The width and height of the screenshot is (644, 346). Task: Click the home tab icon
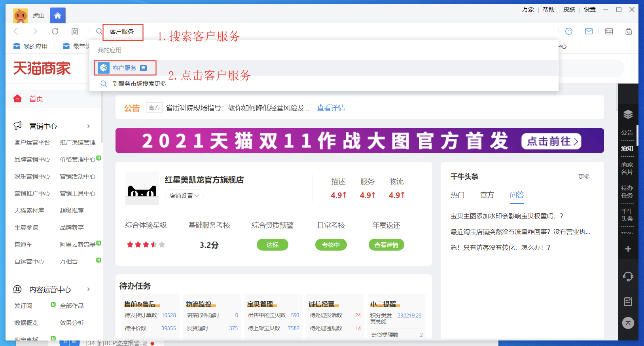coord(58,15)
